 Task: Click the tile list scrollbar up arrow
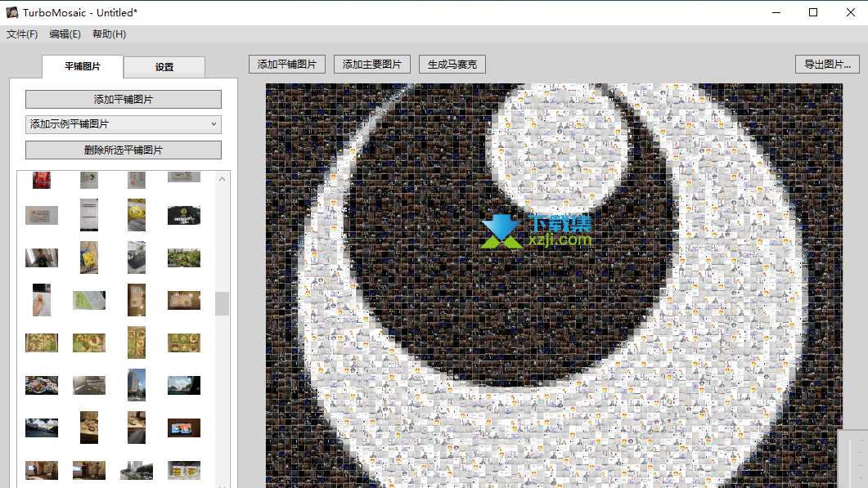point(222,179)
